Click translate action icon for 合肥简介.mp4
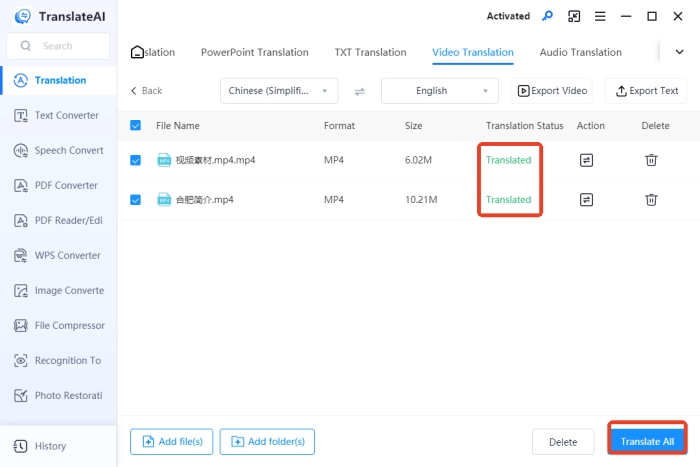700x467 pixels. pyautogui.click(x=586, y=200)
